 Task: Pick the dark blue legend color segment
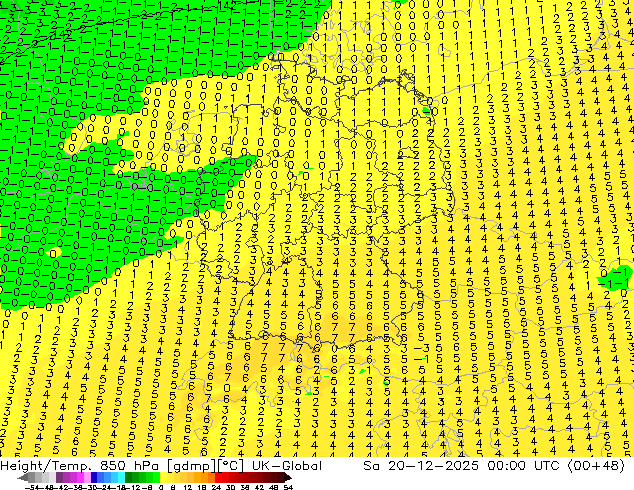coord(94,478)
